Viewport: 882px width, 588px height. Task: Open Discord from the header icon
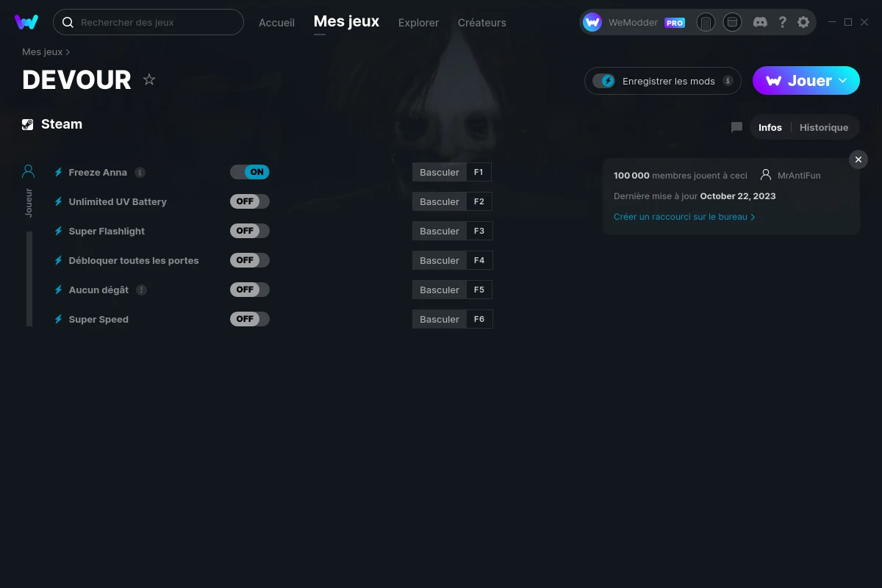tap(761, 22)
